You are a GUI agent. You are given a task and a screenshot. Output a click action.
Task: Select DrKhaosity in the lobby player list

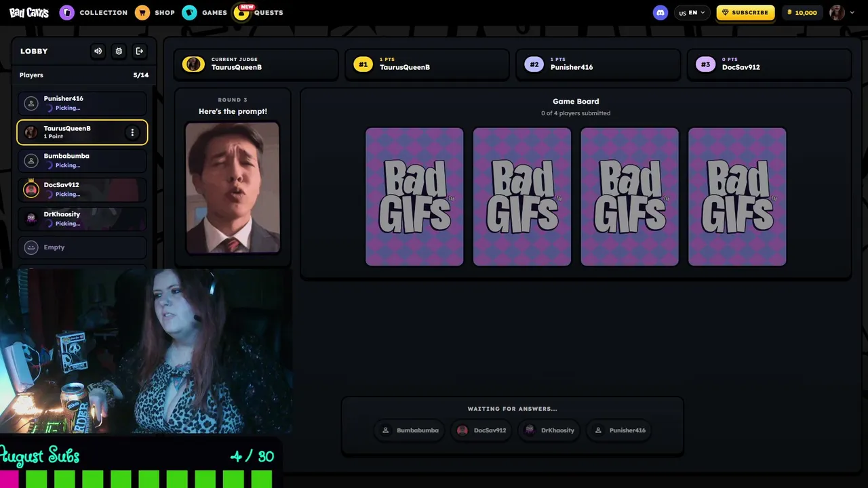click(x=82, y=219)
